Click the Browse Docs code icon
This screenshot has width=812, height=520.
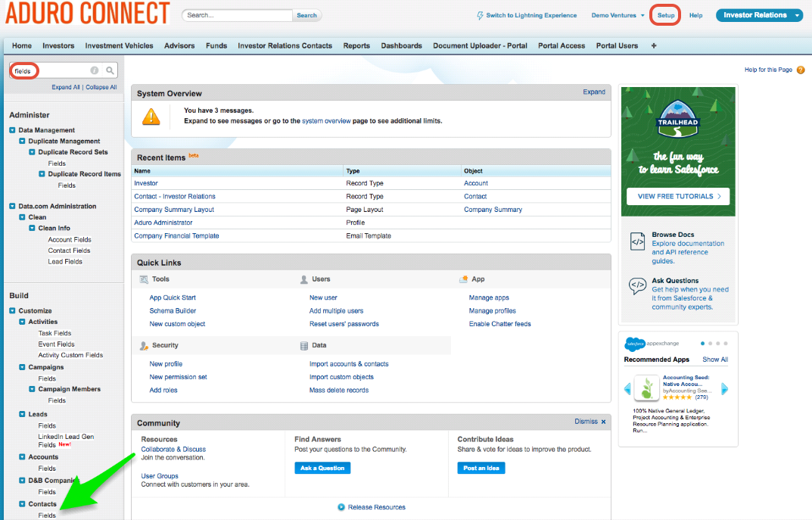click(x=637, y=241)
